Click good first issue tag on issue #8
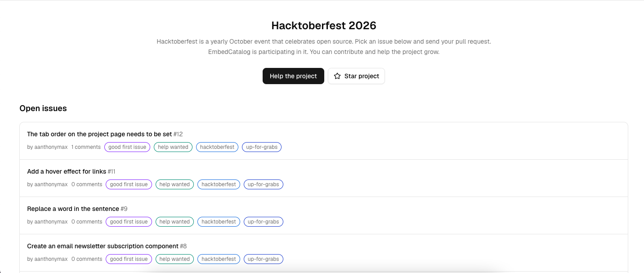Image resolution: width=644 pixels, height=273 pixels. tap(129, 259)
